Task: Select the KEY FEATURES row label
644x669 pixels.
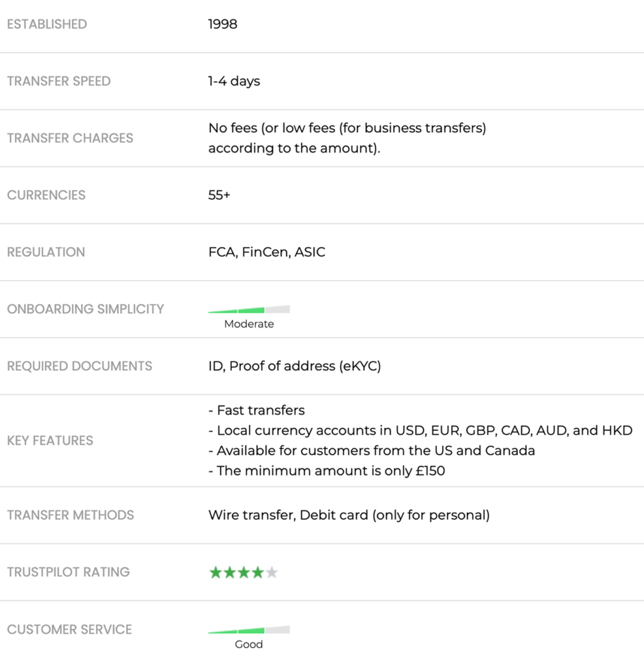Action: (50, 440)
